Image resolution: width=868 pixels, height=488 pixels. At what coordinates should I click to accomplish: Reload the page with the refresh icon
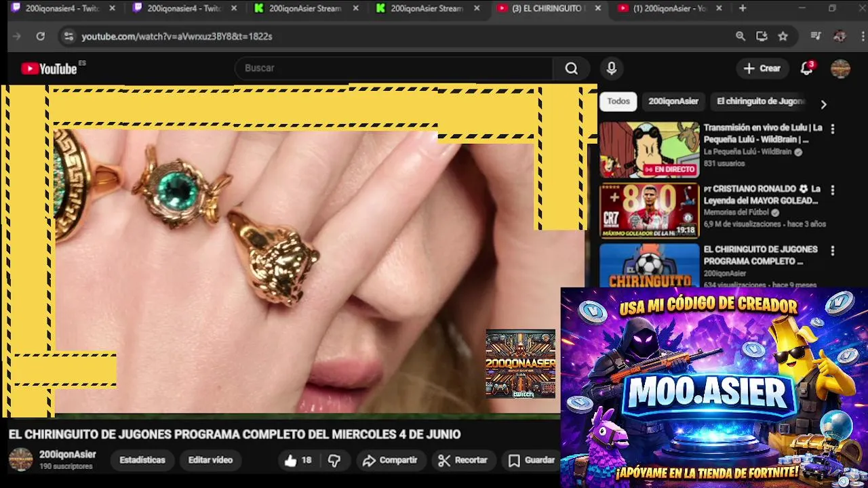click(41, 37)
